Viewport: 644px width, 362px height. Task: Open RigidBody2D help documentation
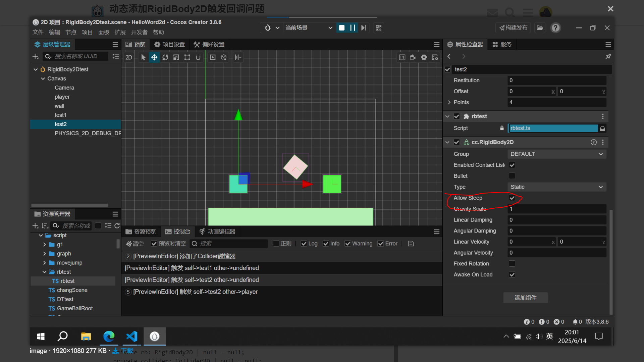(594, 142)
